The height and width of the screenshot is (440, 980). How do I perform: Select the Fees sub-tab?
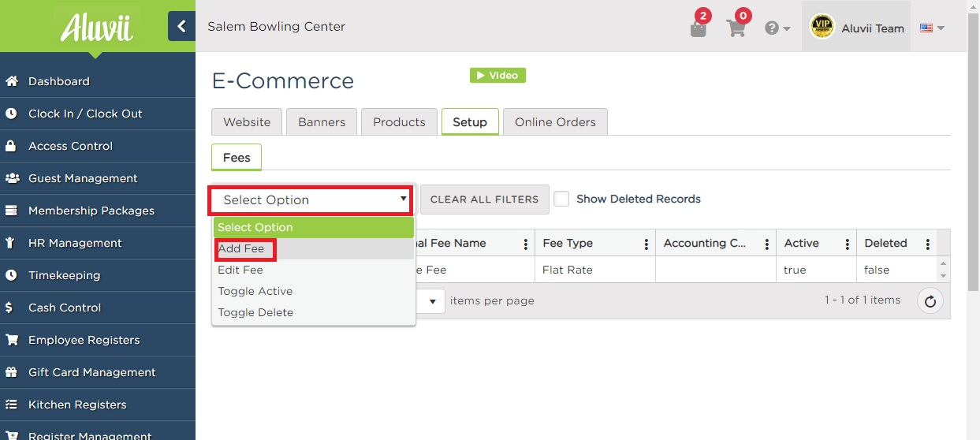point(237,157)
